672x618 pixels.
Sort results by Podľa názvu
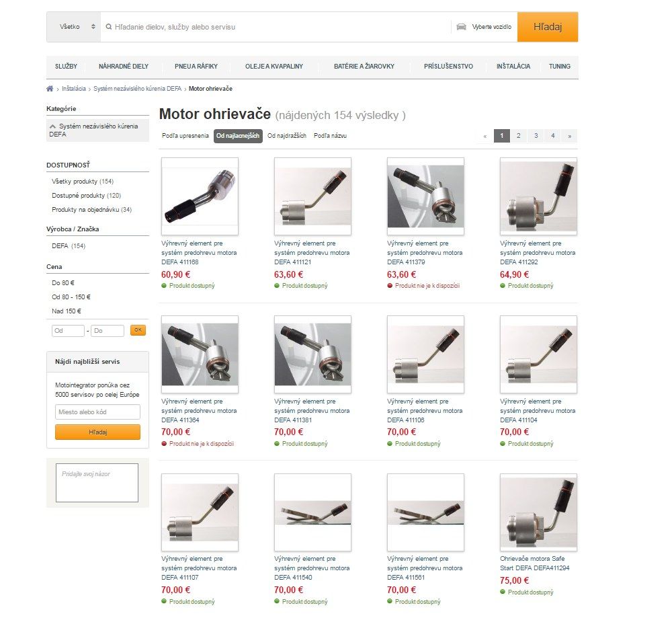point(330,136)
